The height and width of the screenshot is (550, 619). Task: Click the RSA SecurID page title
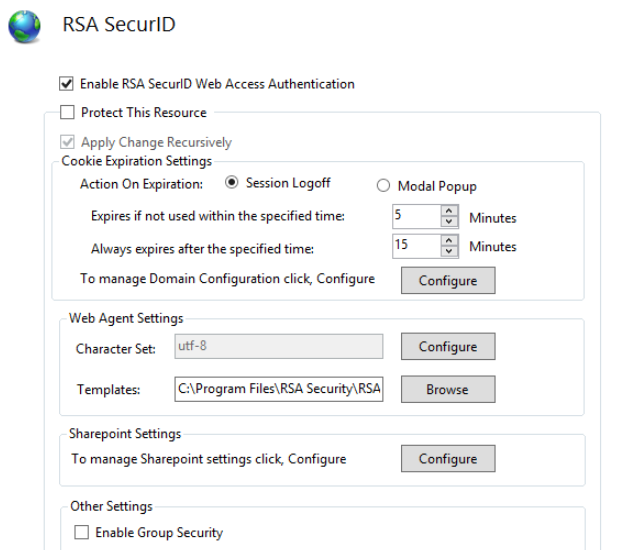click(x=118, y=25)
